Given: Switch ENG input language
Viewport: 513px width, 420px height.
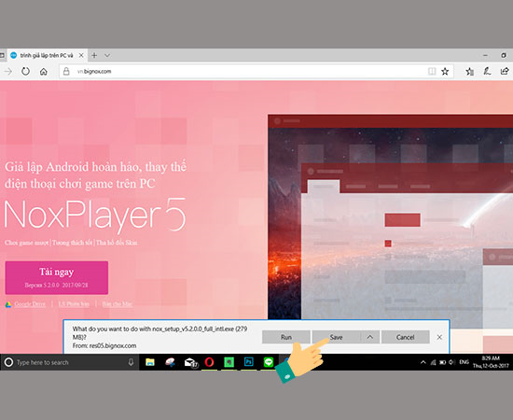Looking at the screenshot, I should [464, 362].
